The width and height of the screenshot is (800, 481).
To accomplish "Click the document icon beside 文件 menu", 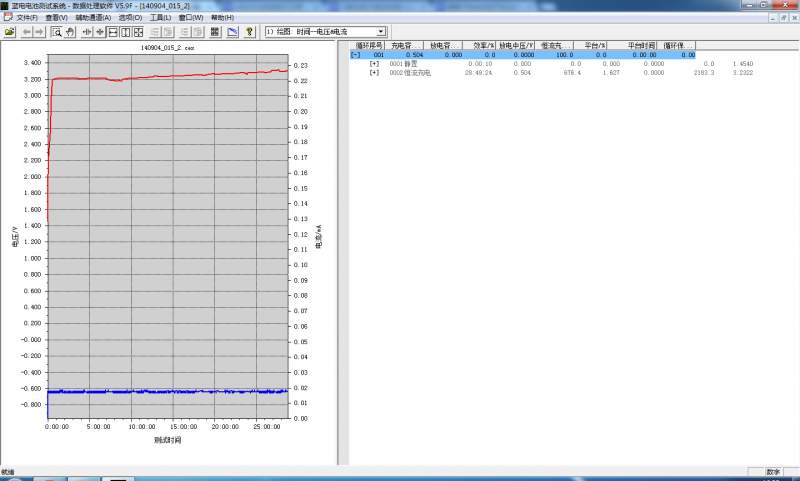I will 8,17.
